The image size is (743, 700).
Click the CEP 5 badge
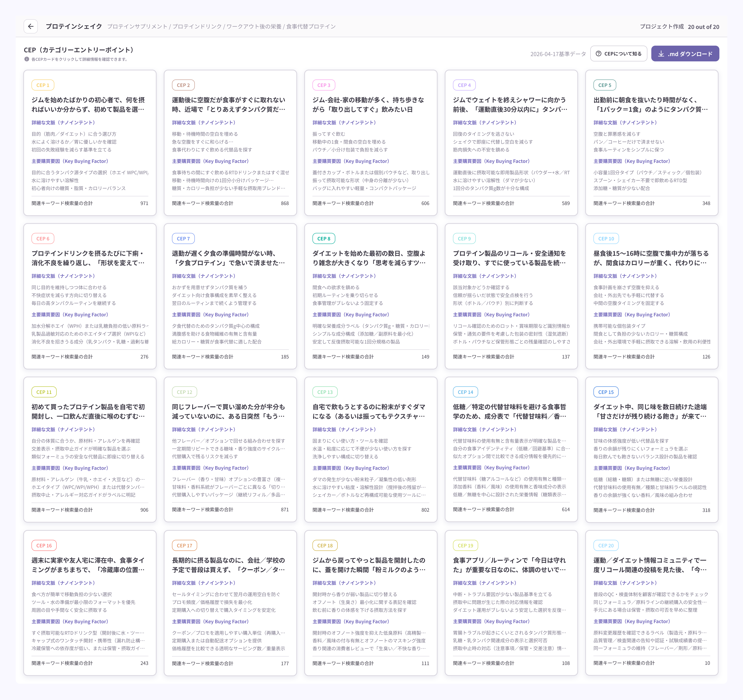[605, 85]
